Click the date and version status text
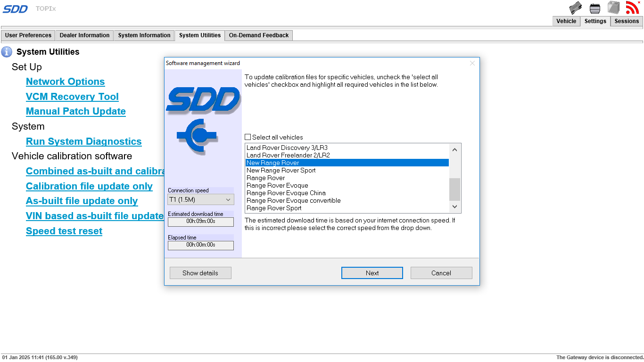Screen dimensions: 644x362 40,358
